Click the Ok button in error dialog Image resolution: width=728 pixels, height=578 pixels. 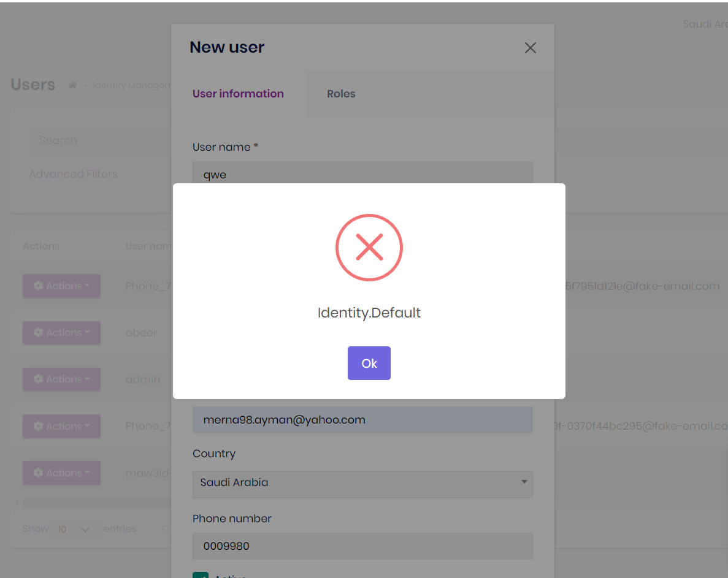[369, 363]
